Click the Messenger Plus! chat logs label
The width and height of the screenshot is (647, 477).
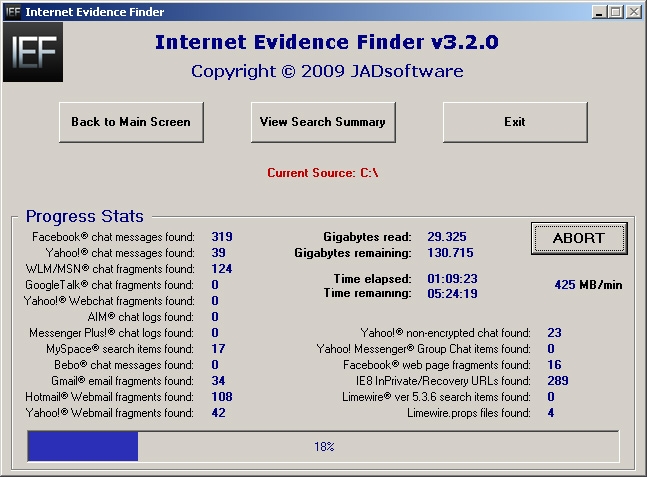[x=111, y=333]
